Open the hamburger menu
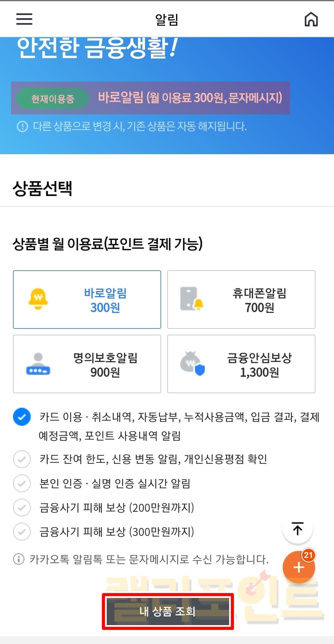This screenshot has width=334, height=644. 24,19
